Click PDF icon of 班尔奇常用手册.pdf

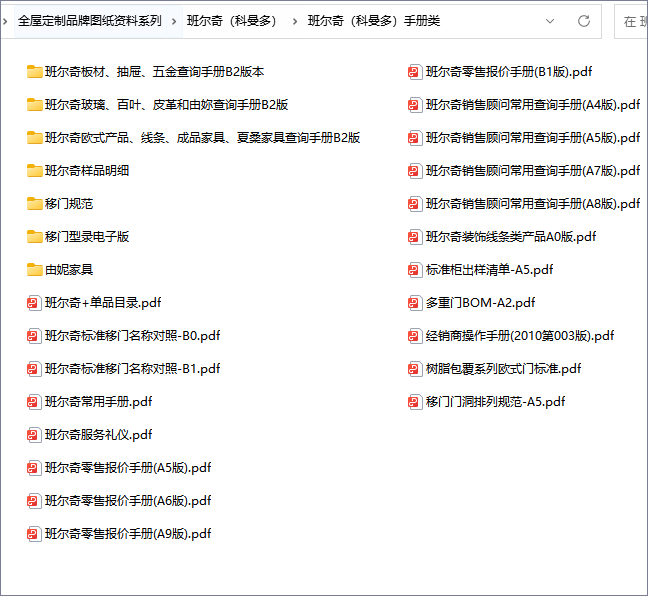pos(35,402)
